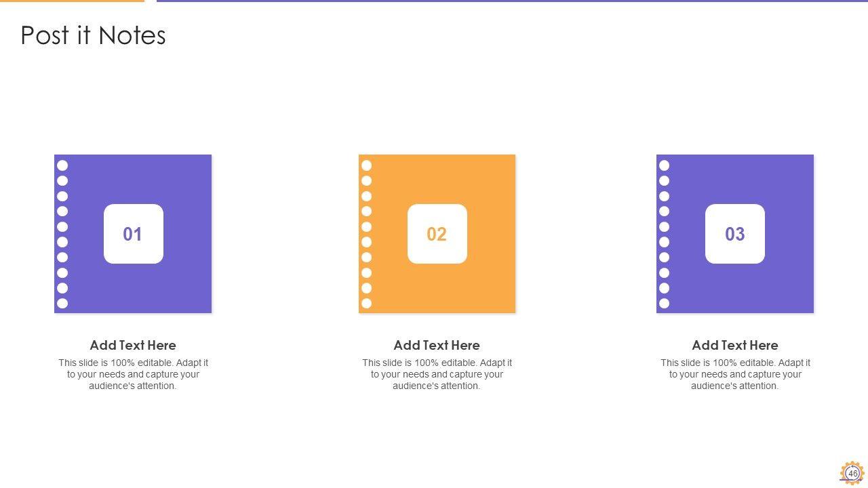The image size is (868, 488).
Task: Select the white 01 number badge
Action: coord(133,234)
